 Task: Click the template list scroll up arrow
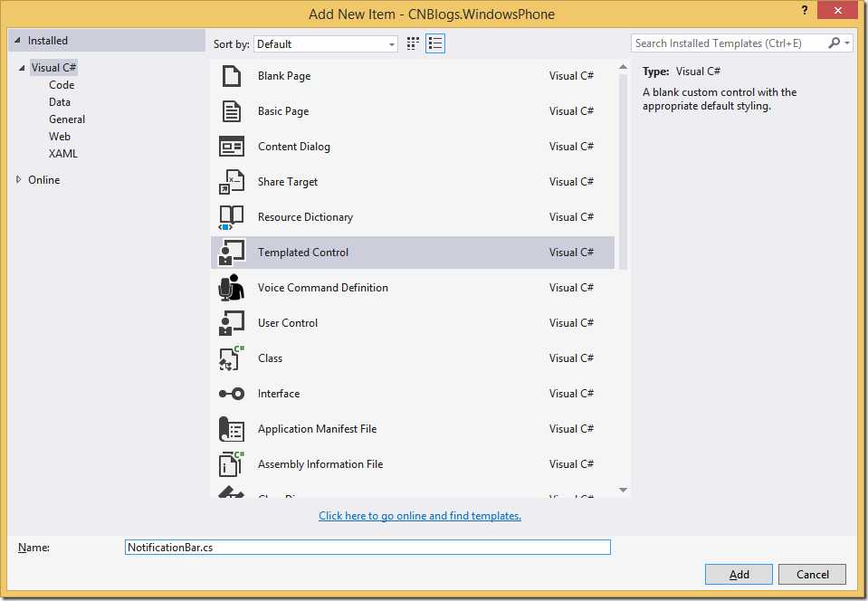pos(623,67)
